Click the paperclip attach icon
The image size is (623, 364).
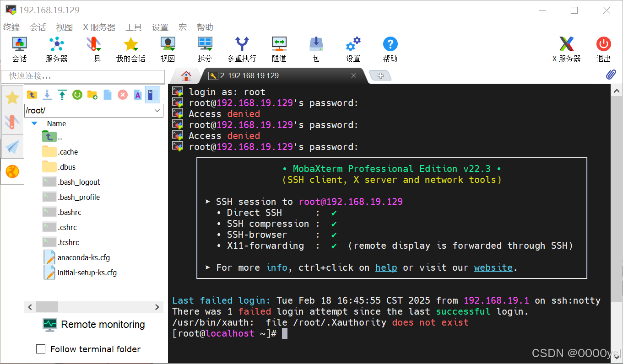pyautogui.click(x=611, y=75)
